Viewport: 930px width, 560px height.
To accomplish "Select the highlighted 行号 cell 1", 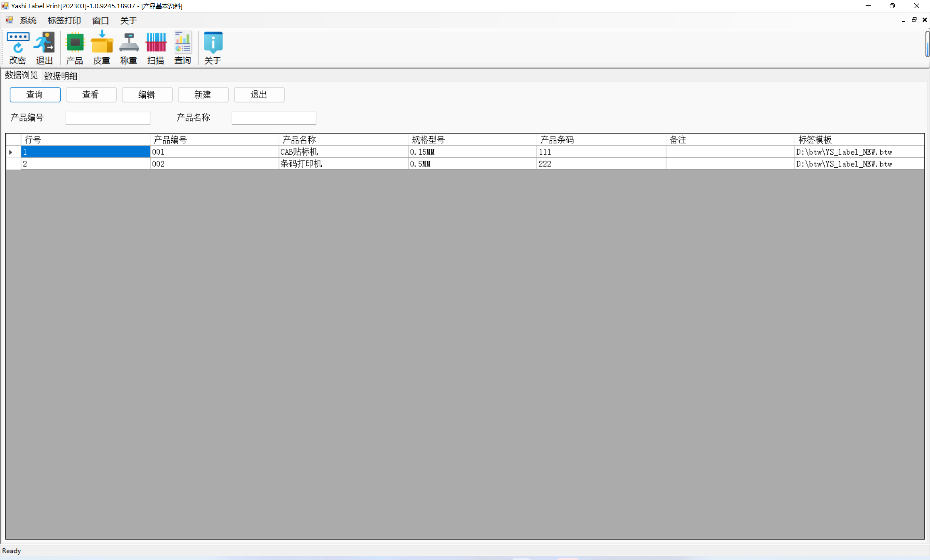I will click(86, 152).
